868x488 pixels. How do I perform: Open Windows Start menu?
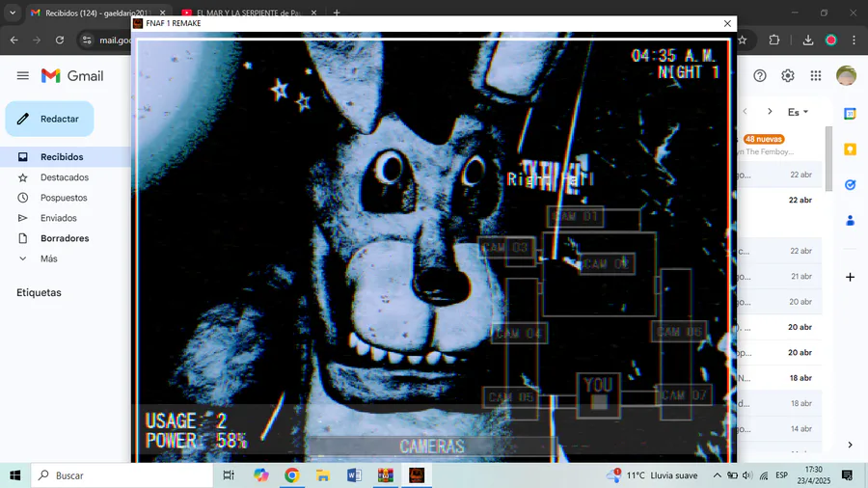point(14,475)
